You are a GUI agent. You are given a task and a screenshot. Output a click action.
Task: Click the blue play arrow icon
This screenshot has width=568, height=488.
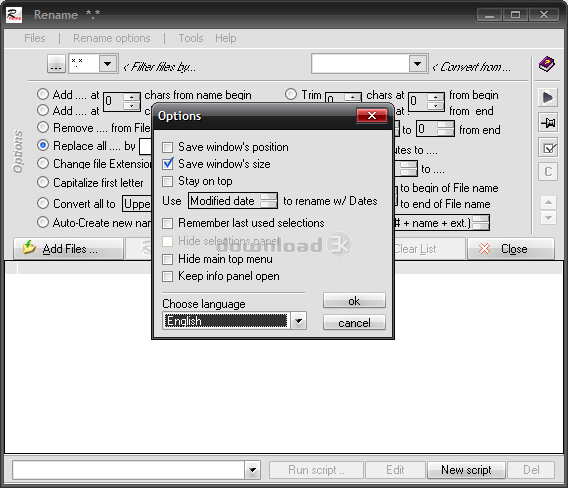point(547,97)
